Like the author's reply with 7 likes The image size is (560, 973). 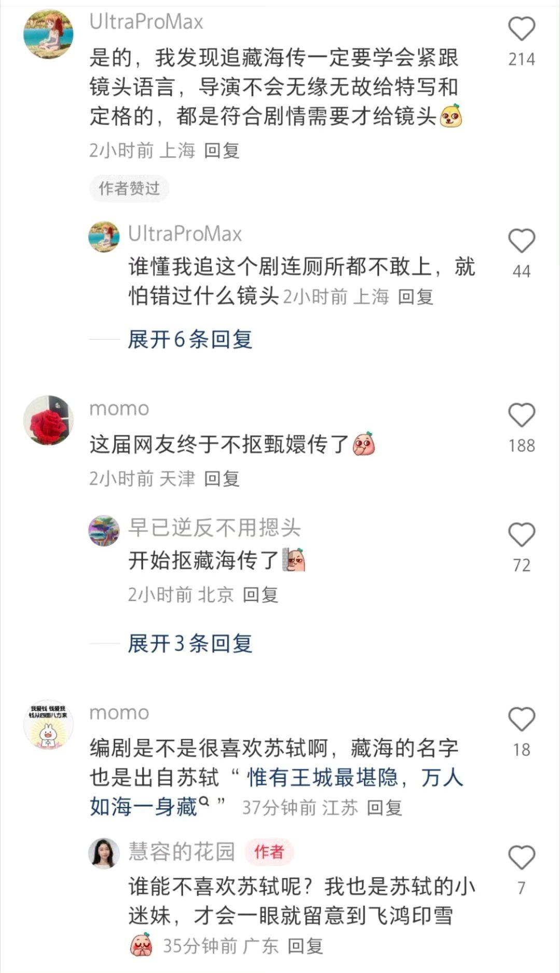(x=521, y=857)
